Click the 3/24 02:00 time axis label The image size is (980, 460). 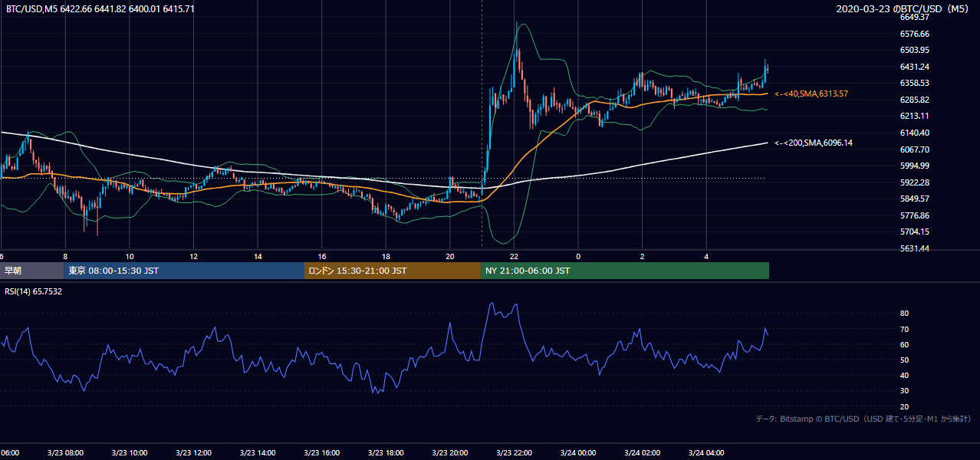(x=643, y=453)
